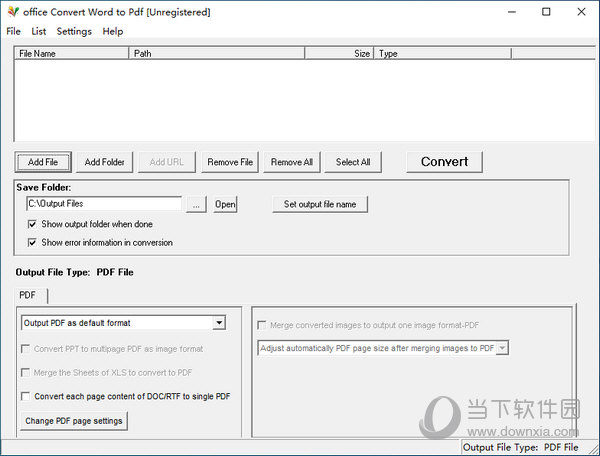Expand the Adjust automatically PDF page size dropdown
This screenshot has height=456, width=600.
pos(502,348)
